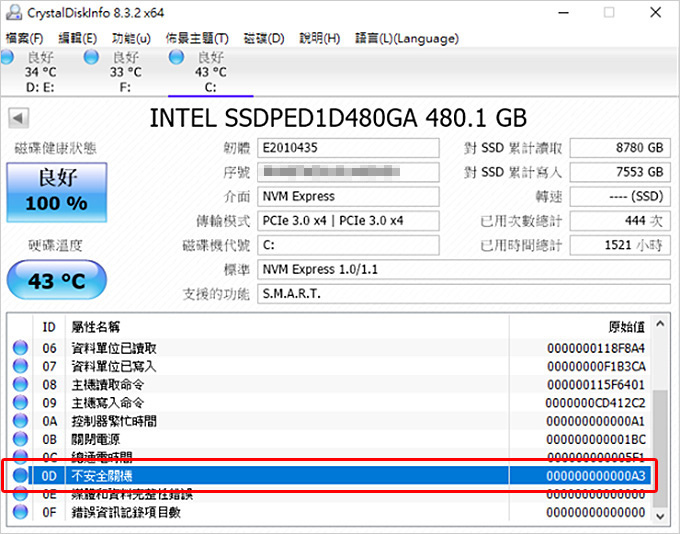Select row 0A 控制器繁忙時間

[330, 421]
